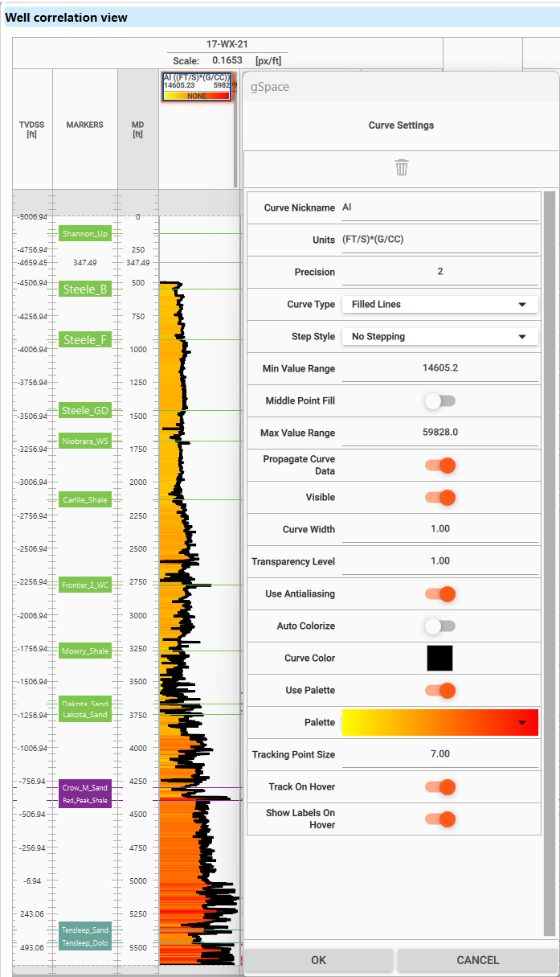The image size is (560, 977).
Task: Click the OK button
Action: tap(318, 960)
